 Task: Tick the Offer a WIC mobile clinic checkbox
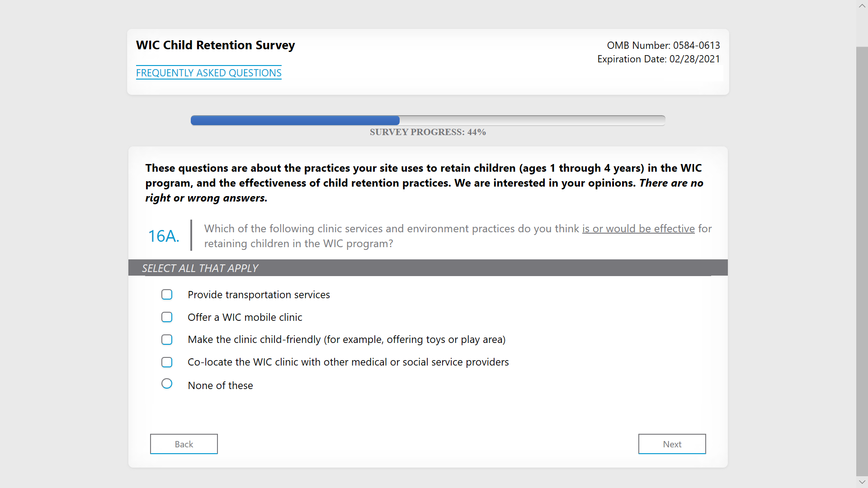click(x=167, y=317)
